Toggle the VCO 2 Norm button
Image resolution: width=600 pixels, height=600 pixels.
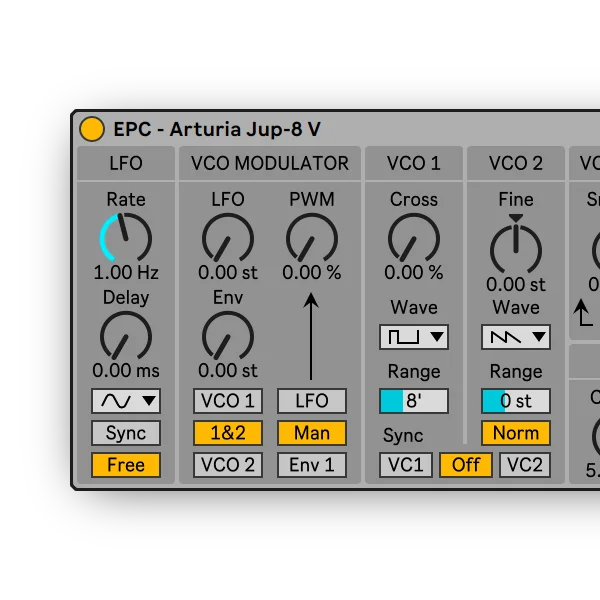pos(516,433)
